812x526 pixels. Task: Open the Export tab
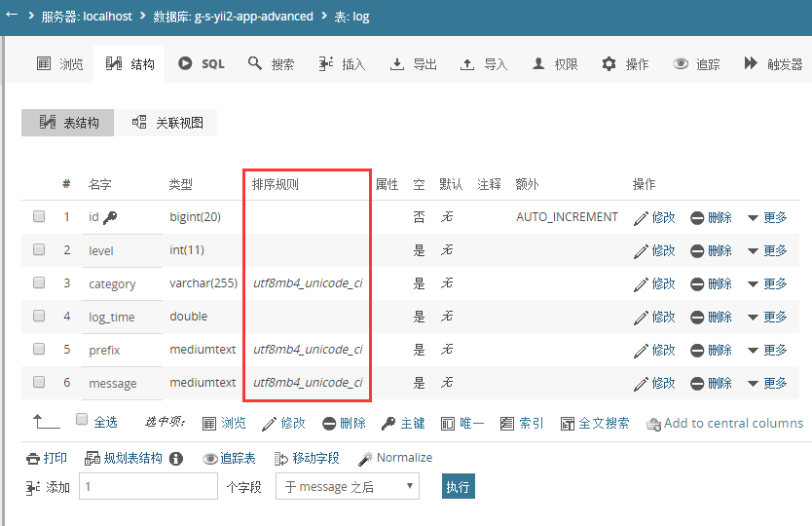(x=413, y=63)
